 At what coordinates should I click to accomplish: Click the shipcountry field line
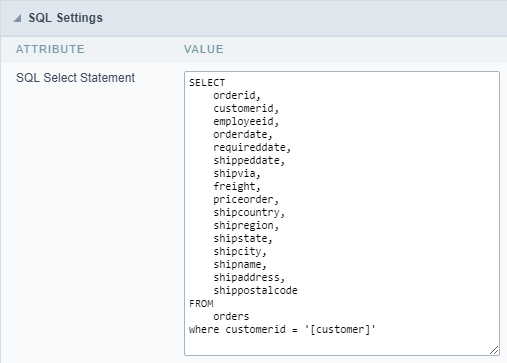[x=249, y=213]
